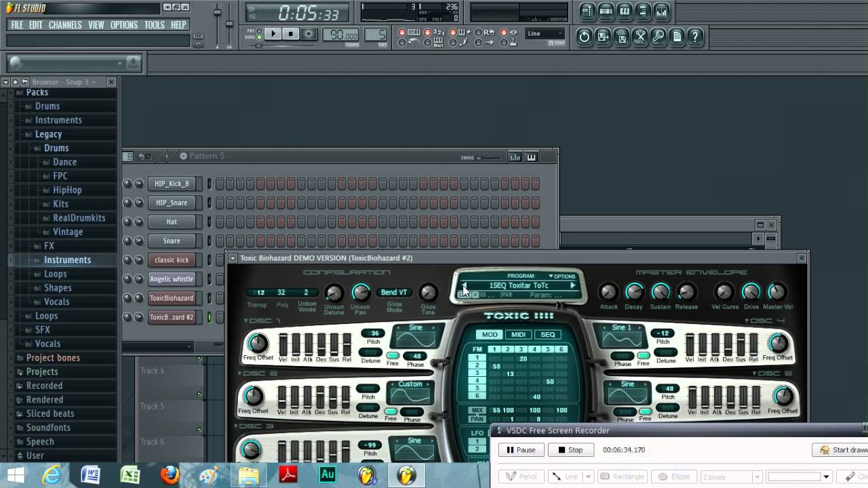Screen dimensions: 868x488
Task: Open the Line snap dropdown
Action: (545, 33)
